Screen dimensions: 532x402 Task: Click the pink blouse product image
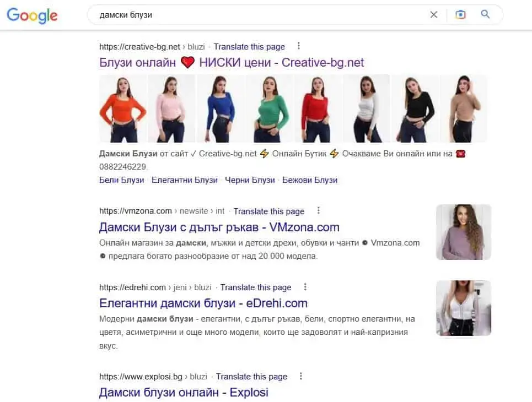[x=171, y=108]
